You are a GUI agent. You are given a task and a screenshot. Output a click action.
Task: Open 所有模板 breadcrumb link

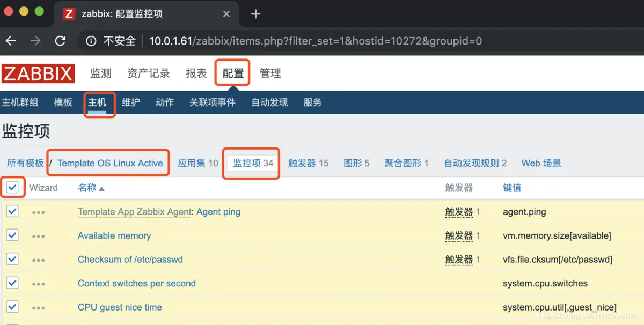[25, 163]
